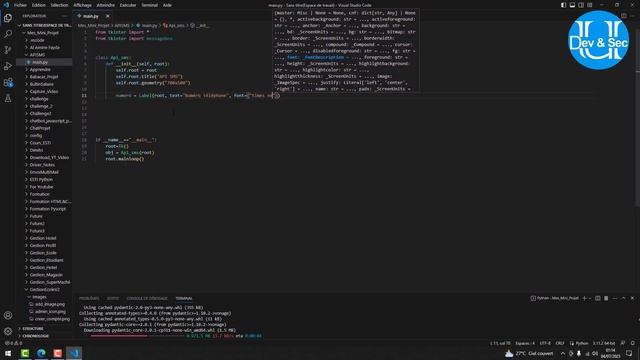This screenshot has height=360, width=640.
Task: Switch to the Problèmes panel tab
Action: click(x=89, y=298)
